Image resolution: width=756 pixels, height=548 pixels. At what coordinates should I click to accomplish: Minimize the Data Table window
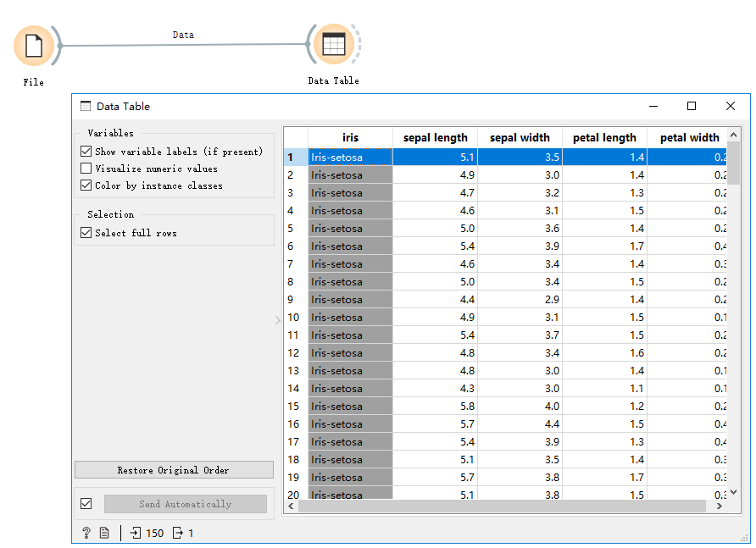click(x=653, y=106)
